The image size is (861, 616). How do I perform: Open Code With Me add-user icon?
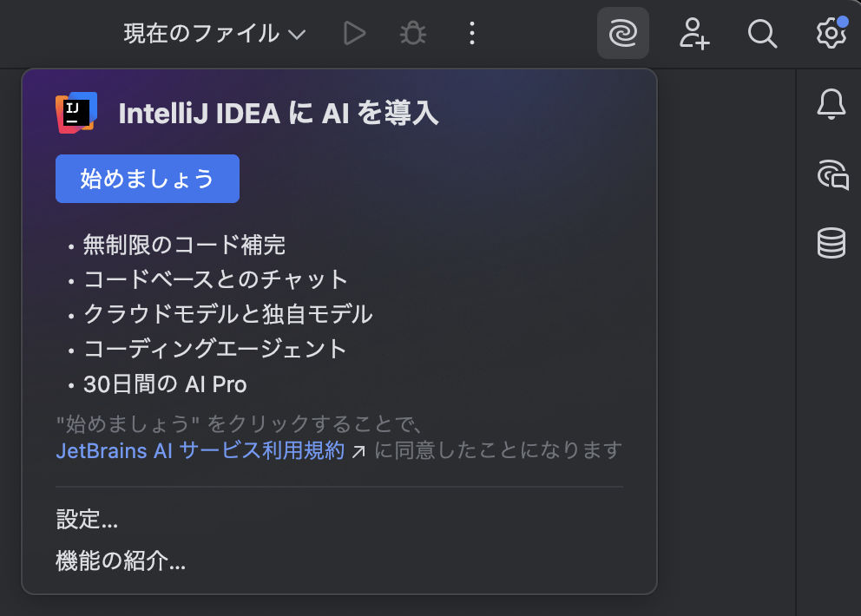pyautogui.click(x=694, y=34)
